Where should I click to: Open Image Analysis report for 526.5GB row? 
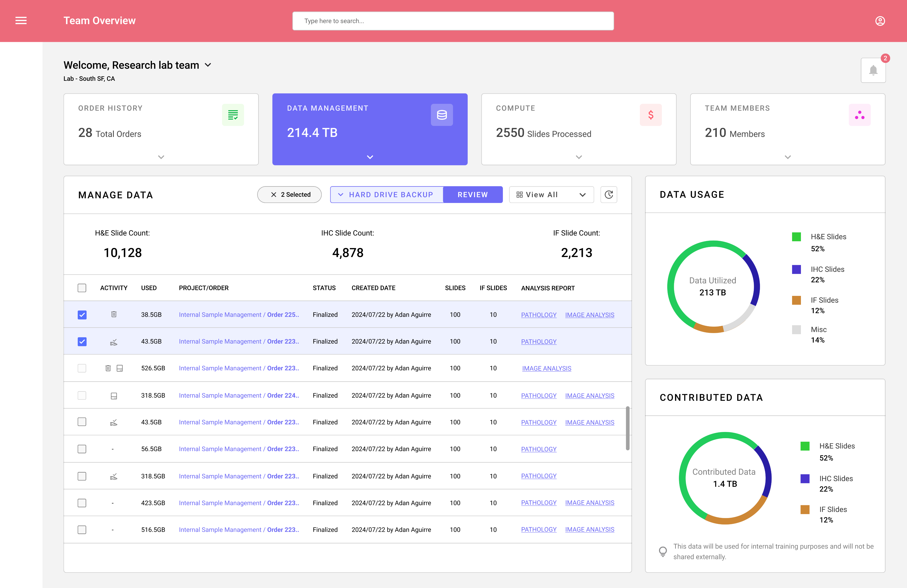[x=547, y=368]
